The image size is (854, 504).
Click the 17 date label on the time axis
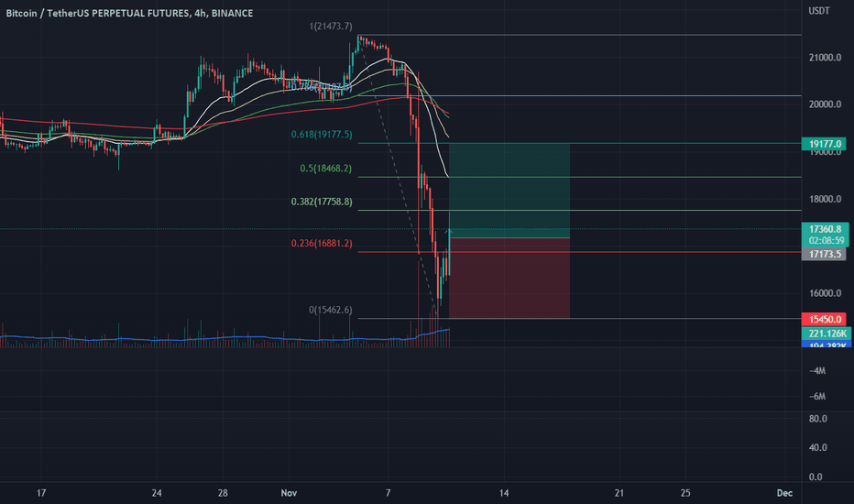pos(41,493)
